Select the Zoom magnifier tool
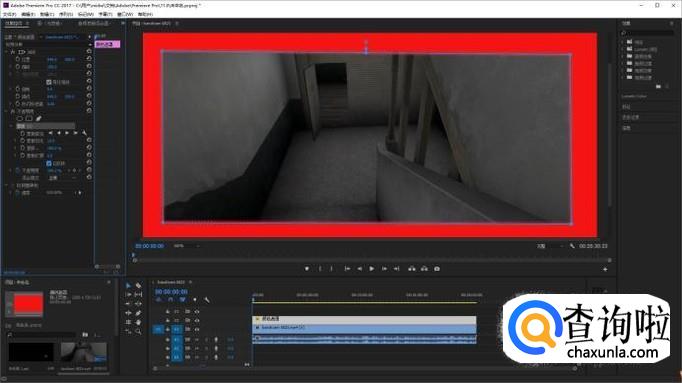The image size is (682, 383). pyautogui.click(x=138, y=331)
